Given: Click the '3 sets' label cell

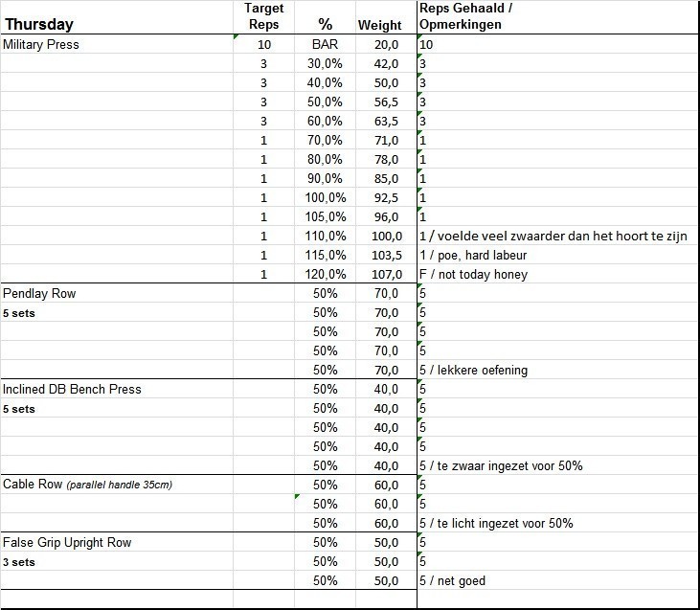Looking at the screenshot, I should 19,562.
